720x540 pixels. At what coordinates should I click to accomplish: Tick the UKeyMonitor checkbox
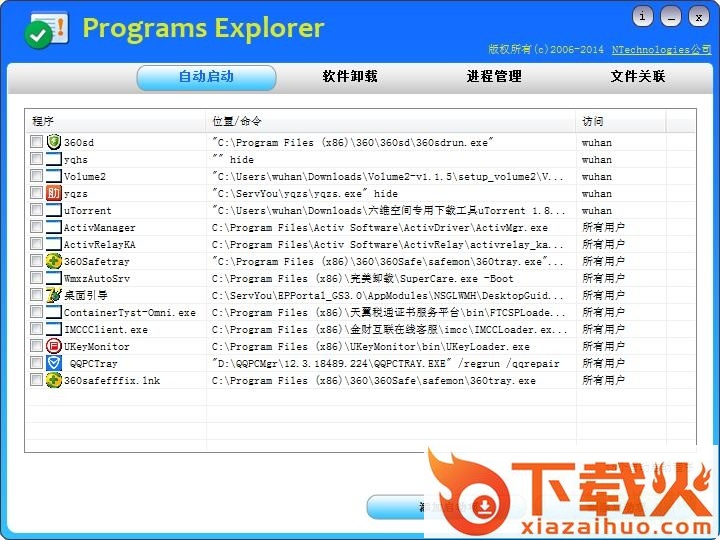tap(36, 345)
